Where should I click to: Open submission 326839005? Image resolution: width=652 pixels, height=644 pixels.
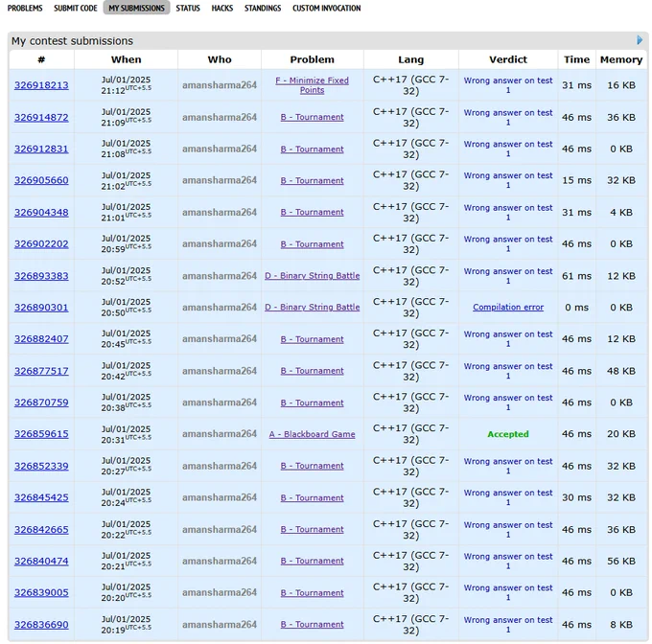coord(41,593)
